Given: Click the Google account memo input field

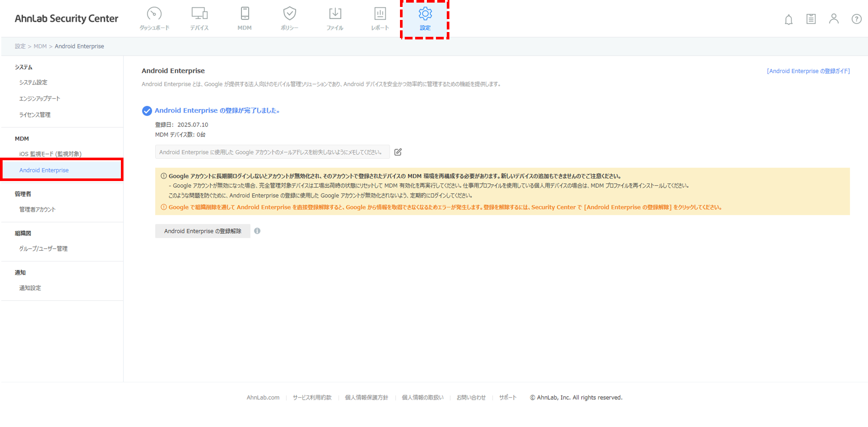Looking at the screenshot, I should (273, 152).
